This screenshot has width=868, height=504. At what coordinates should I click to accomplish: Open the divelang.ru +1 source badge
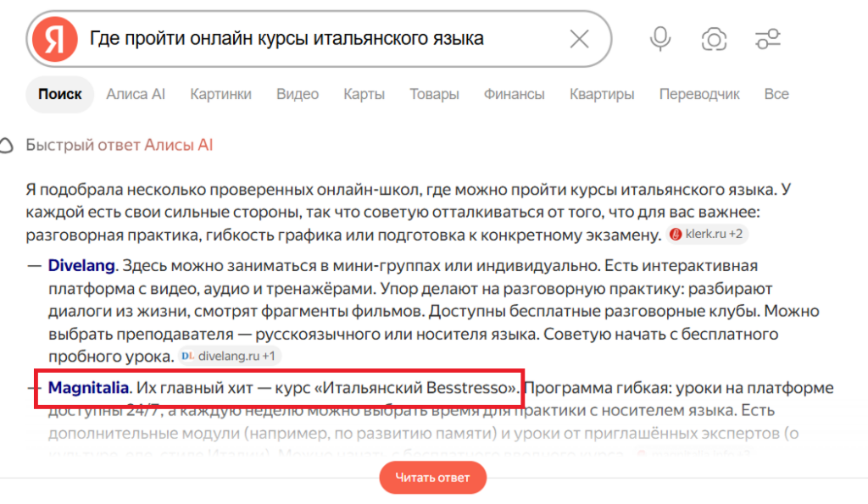[x=229, y=356]
